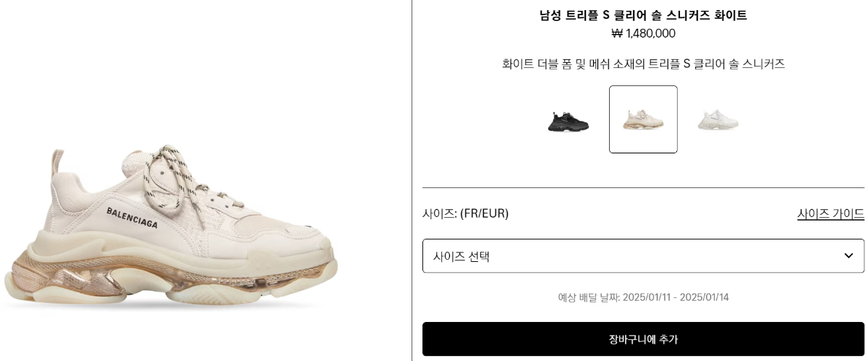Select the black sneaker color variant
The image size is (868, 361).
[568, 120]
